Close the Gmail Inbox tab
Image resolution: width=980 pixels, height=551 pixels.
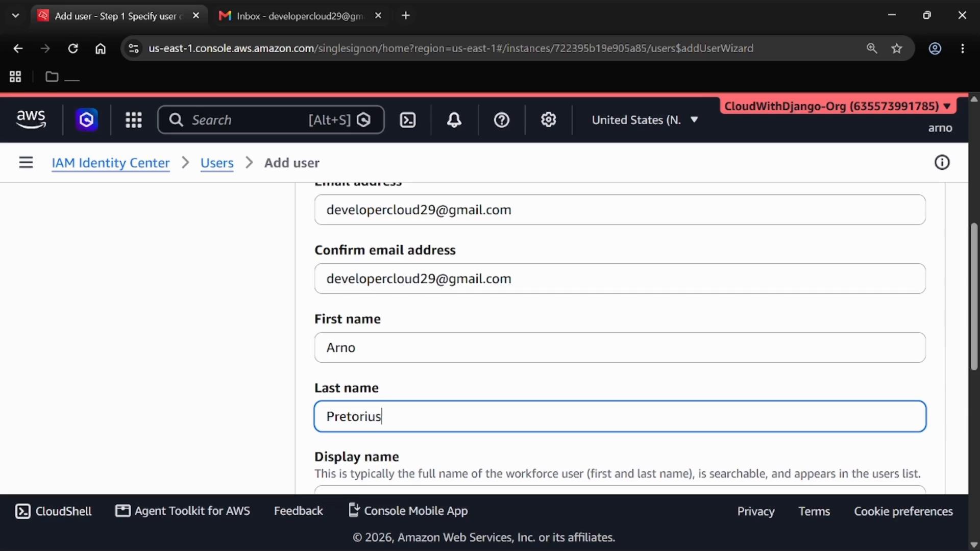(378, 16)
